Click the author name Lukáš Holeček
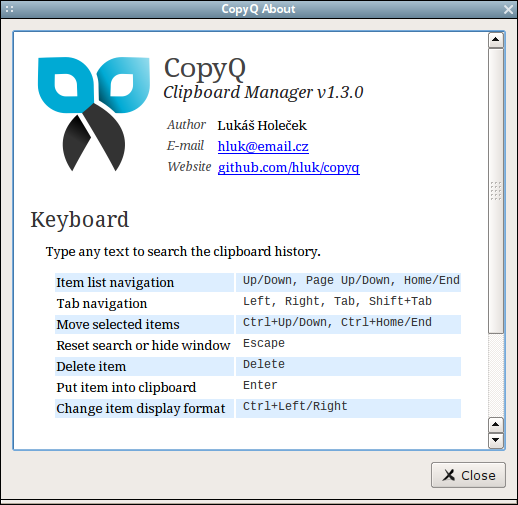The width and height of the screenshot is (518, 505). 262,125
